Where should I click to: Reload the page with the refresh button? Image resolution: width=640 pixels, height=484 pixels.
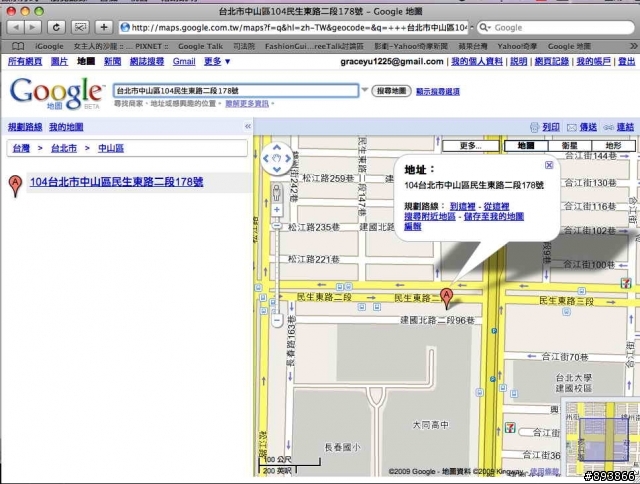click(x=56, y=27)
